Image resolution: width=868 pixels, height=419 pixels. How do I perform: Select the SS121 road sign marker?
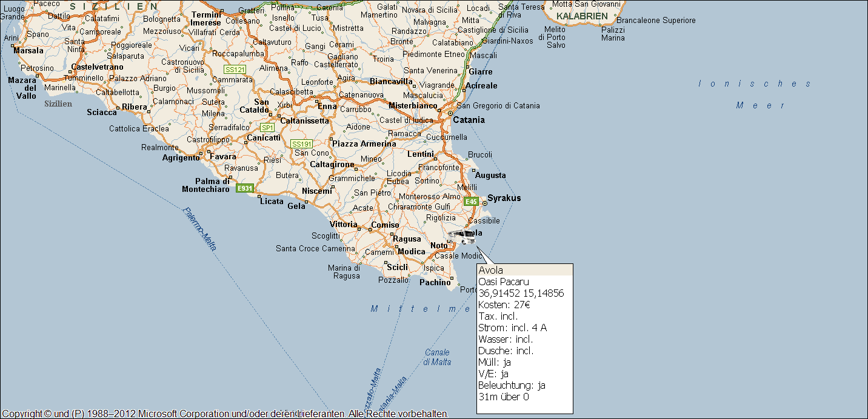pos(235,70)
